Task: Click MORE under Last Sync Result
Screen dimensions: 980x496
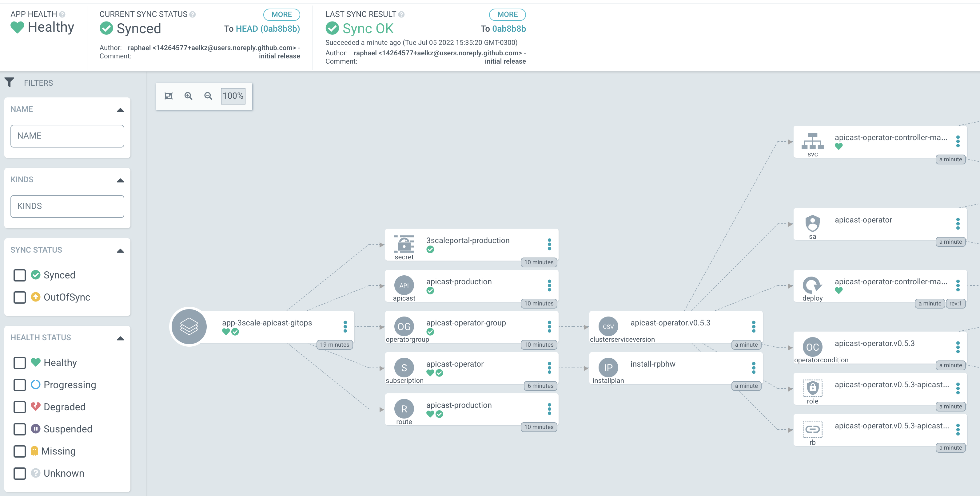Action: (x=507, y=14)
